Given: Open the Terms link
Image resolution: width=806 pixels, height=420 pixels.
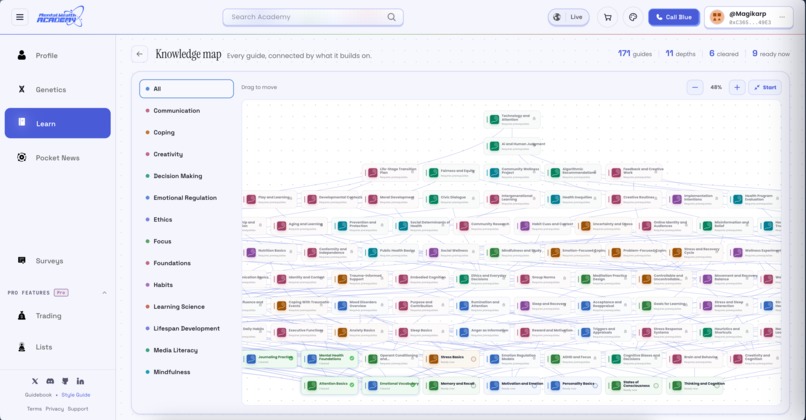Looking at the screenshot, I should pyautogui.click(x=34, y=409).
